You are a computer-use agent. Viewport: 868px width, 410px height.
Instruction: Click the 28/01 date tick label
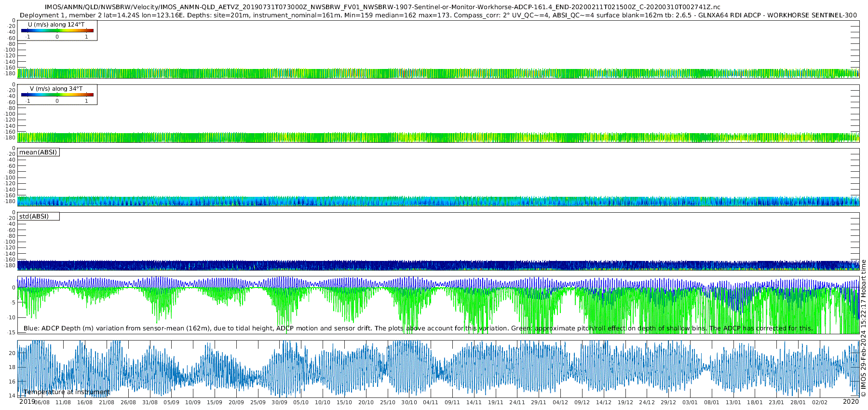point(798,402)
